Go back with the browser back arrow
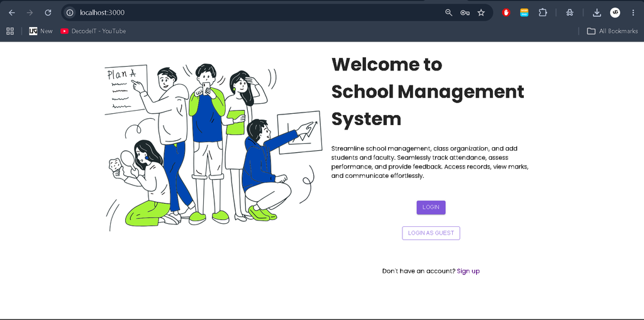 (x=12, y=13)
